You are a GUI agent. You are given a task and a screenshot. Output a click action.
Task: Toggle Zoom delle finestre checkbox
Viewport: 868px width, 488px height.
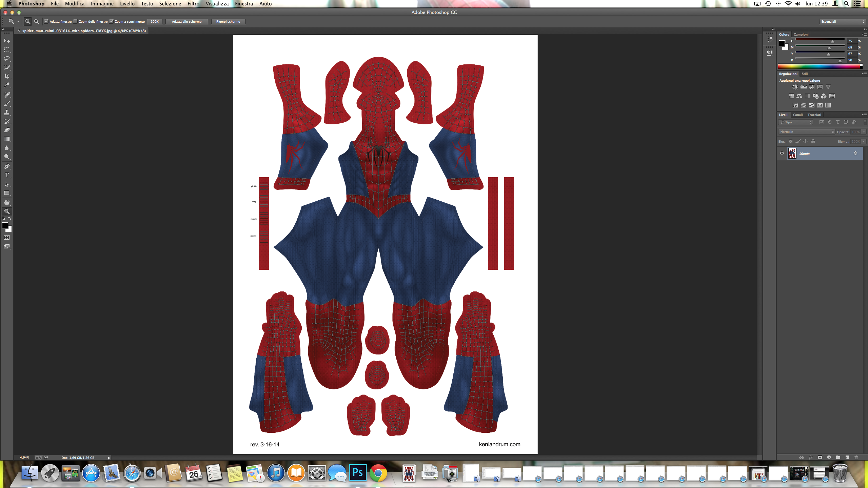(76, 21)
